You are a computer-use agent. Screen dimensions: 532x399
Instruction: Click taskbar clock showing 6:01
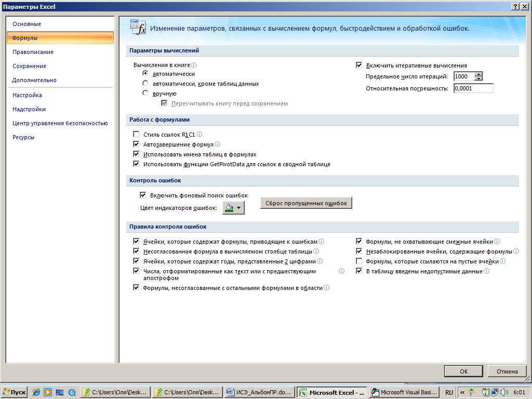click(519, 393)
